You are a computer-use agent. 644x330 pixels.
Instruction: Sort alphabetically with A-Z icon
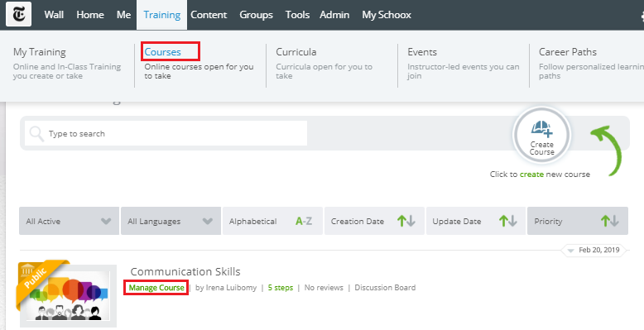(x=304, y=221)
